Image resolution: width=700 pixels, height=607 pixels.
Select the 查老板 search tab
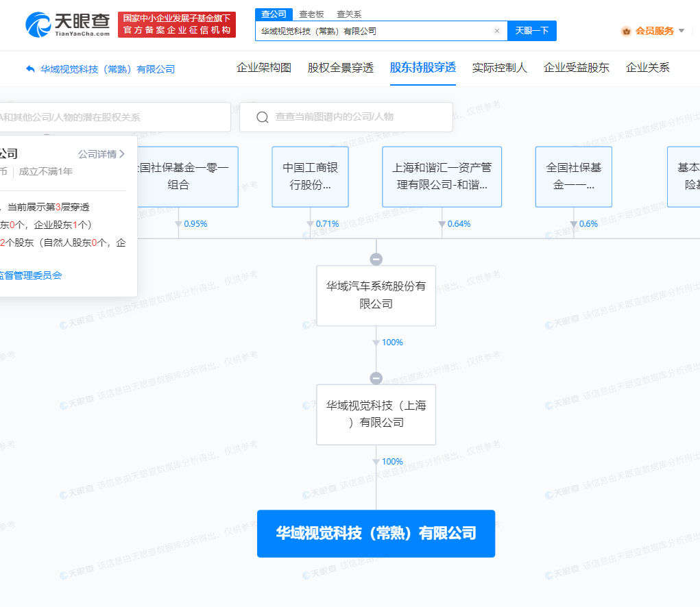(x=311, y=14)
